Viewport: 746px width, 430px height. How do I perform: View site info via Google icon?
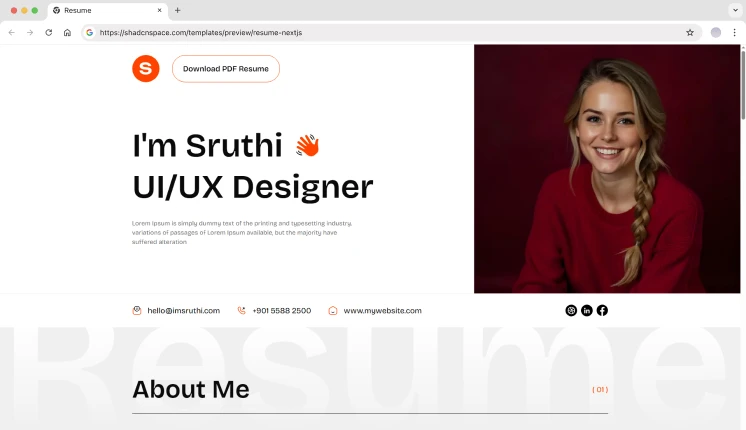pyautogui.click(x=89, y=32)
